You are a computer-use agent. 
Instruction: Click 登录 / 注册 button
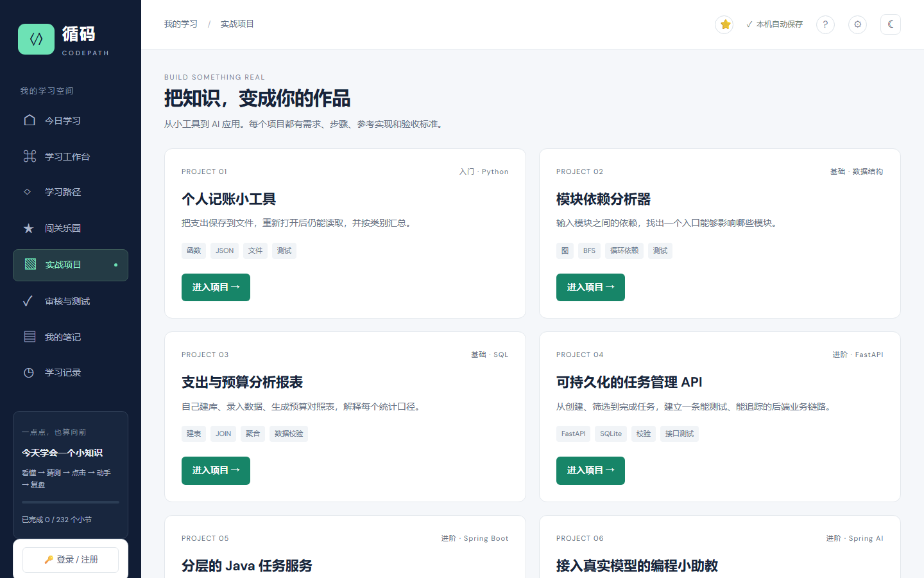pos(71,559)
